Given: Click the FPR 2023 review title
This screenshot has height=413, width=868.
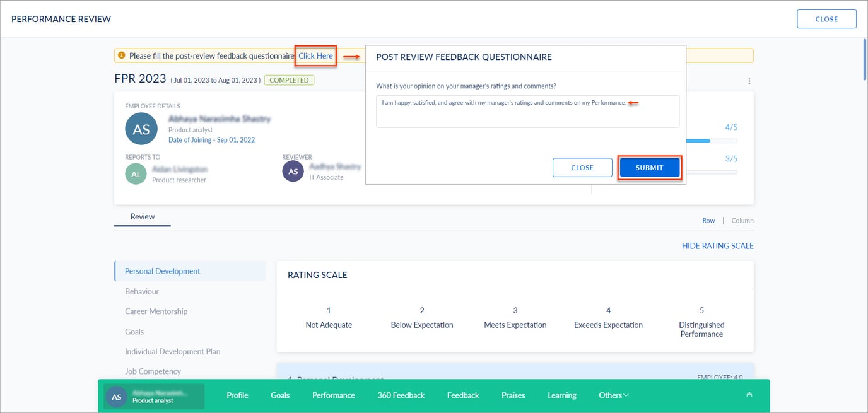Looking at the screenshot, I should (140, 79).
